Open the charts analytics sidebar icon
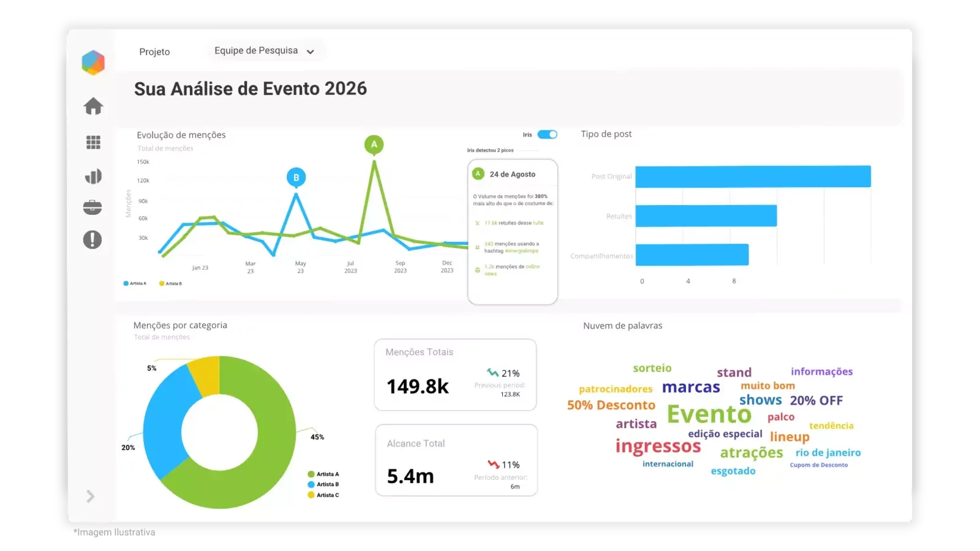980x551 pixels. (93, 177)
